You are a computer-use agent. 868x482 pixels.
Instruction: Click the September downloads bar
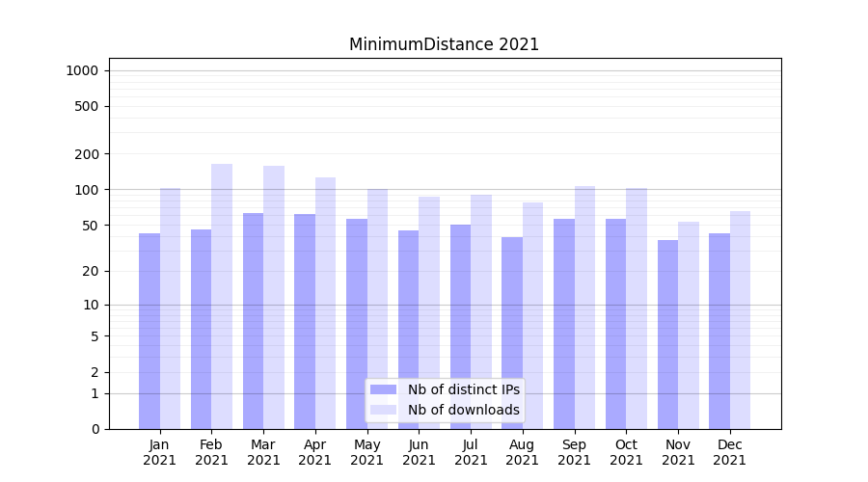click(x=584, y=308)
